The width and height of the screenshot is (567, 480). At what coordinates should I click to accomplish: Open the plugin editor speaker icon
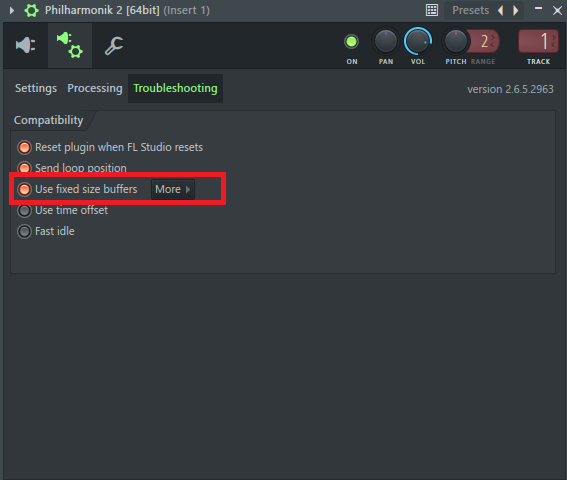click(x=25, y=45)
